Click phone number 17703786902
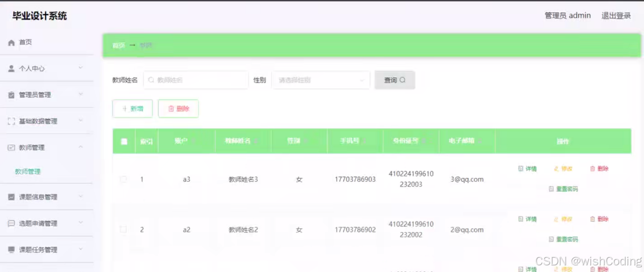This screenshot has height=272, width=644. (x=355, y=230)
